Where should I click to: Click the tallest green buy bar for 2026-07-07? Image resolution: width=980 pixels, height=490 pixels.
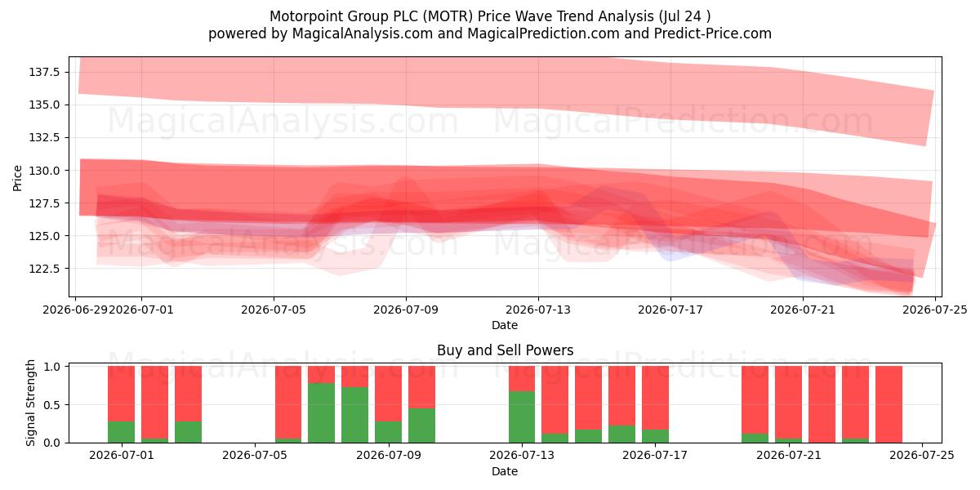click(321, 412)
